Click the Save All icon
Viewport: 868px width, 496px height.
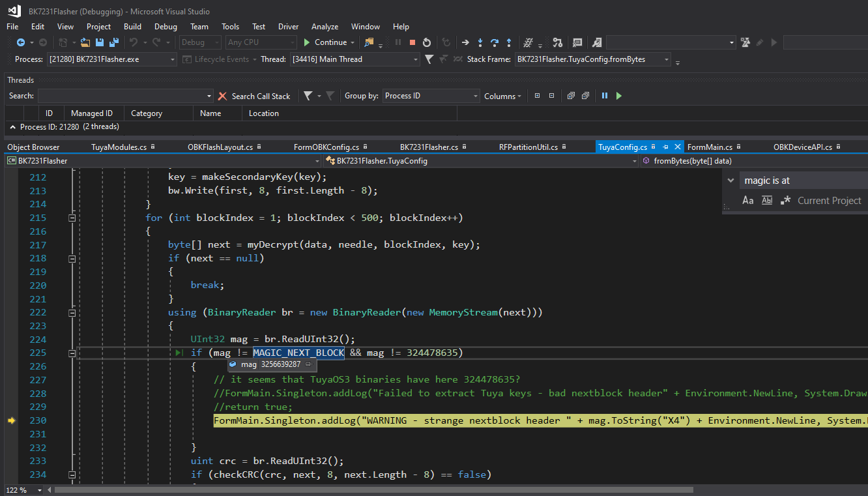114,42
